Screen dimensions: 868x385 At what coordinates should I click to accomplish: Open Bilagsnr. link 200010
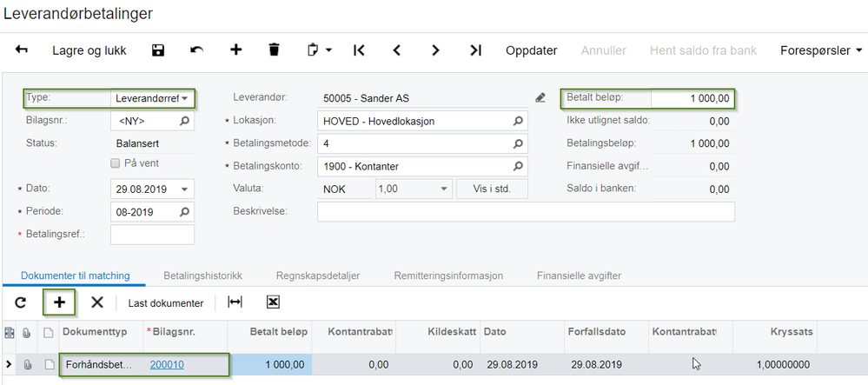click(x=167, y=365)
